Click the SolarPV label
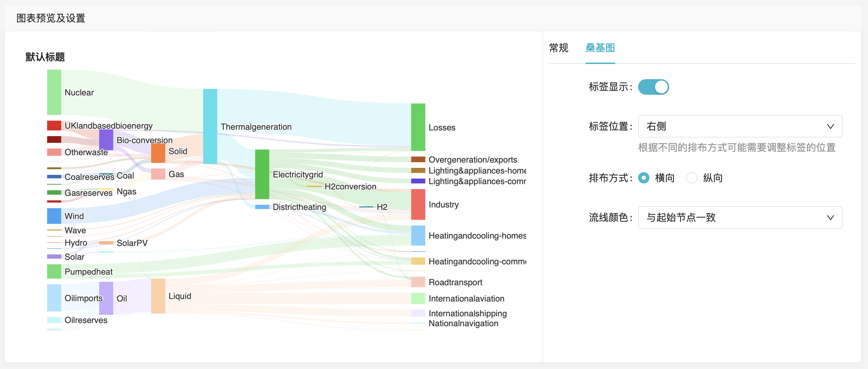This screenshot has width=868, height=369. click(x=132, y=243)
